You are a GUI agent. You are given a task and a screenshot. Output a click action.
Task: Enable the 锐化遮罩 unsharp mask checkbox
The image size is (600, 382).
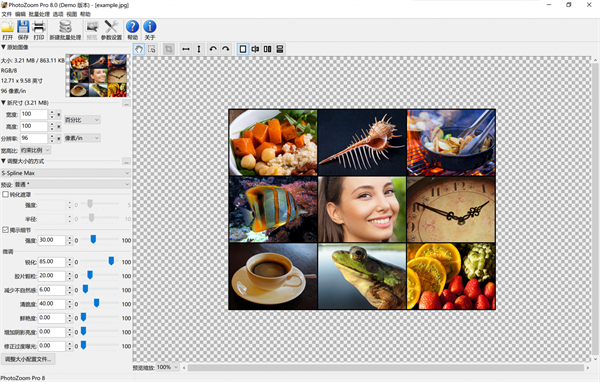click(5, 194)
